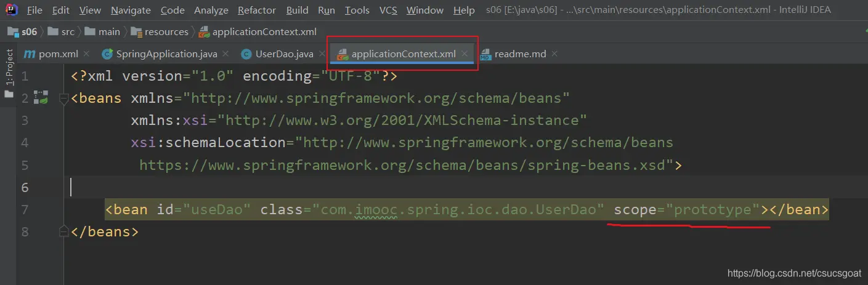Open the Navigate menu
Image resolution: width=868 pixels, height=285 pixels.
pyautogui.click(x=131, y=10)
